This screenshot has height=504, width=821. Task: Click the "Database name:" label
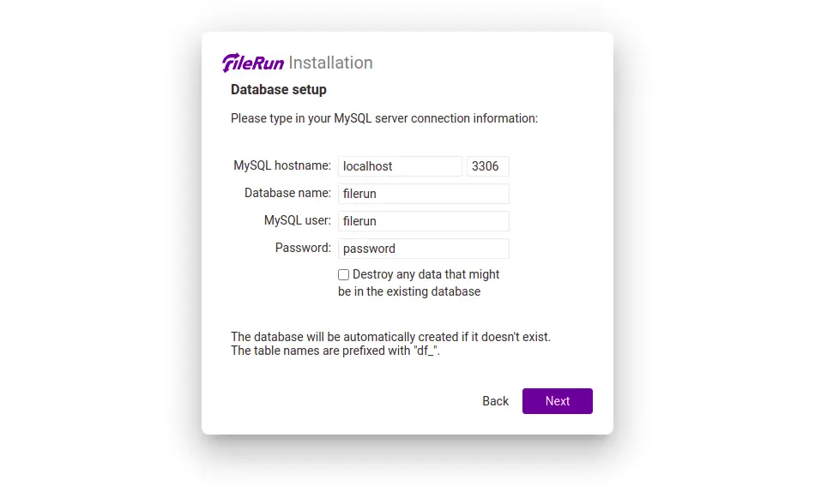pos(287,193)
